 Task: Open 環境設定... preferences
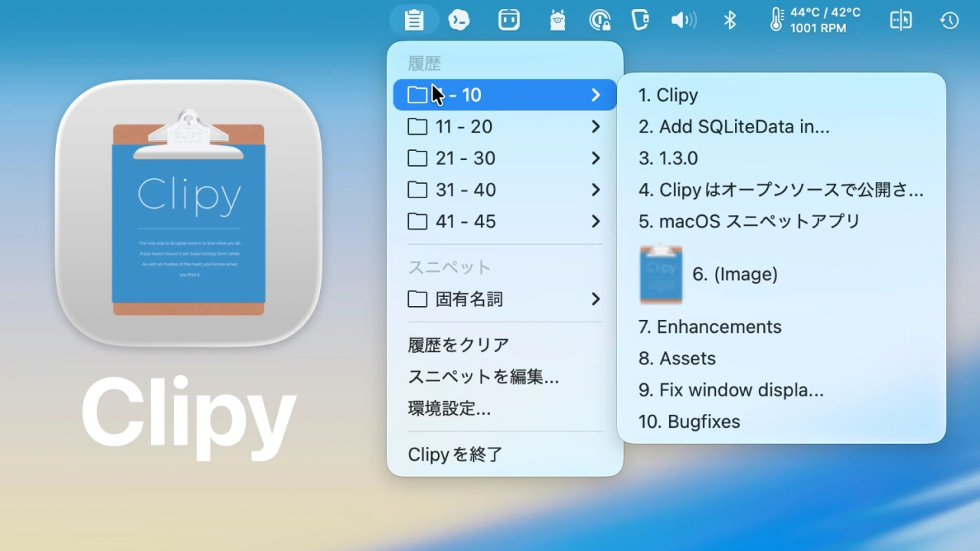[x=505, y=409]
